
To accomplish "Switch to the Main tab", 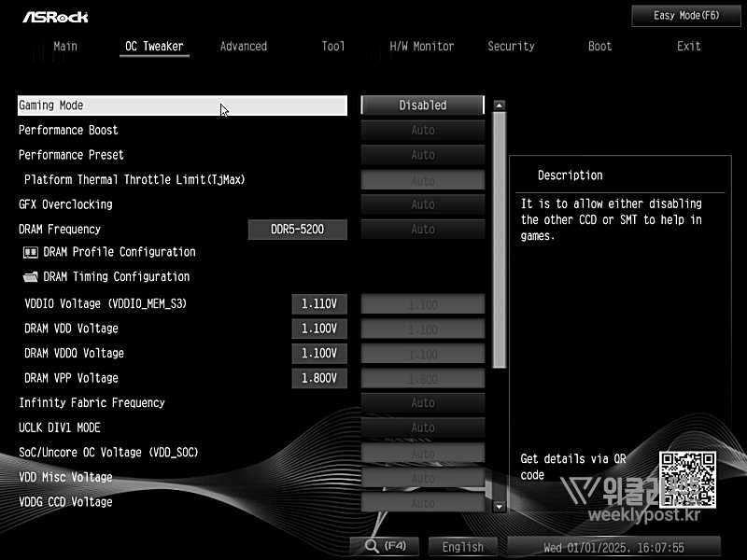I will click(x=65, y=46).
